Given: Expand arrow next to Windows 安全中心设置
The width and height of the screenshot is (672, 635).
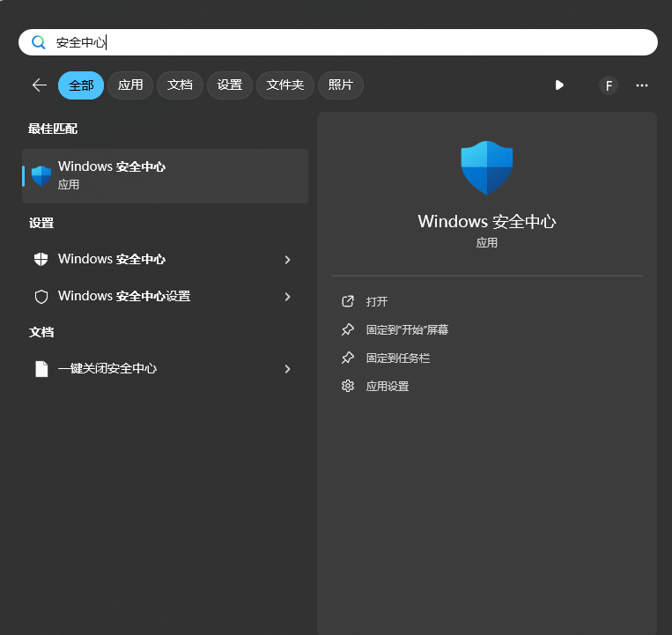Looking at the screenshot, I should [x=287, y=297].
